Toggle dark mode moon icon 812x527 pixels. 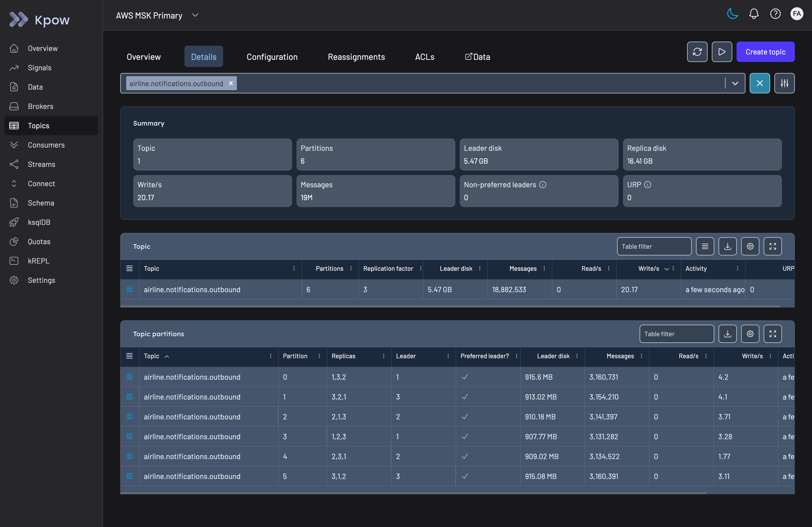[732, 14]
